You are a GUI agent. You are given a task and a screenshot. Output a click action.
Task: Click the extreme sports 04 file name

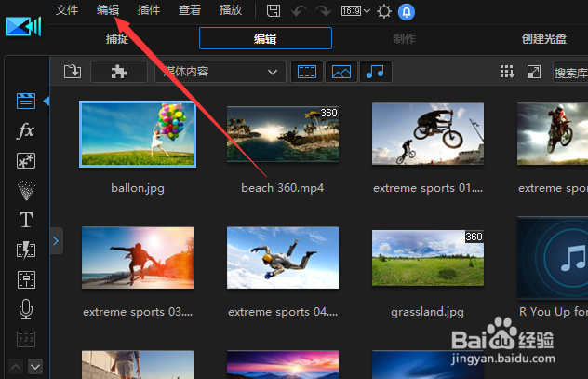click(283, 312)
